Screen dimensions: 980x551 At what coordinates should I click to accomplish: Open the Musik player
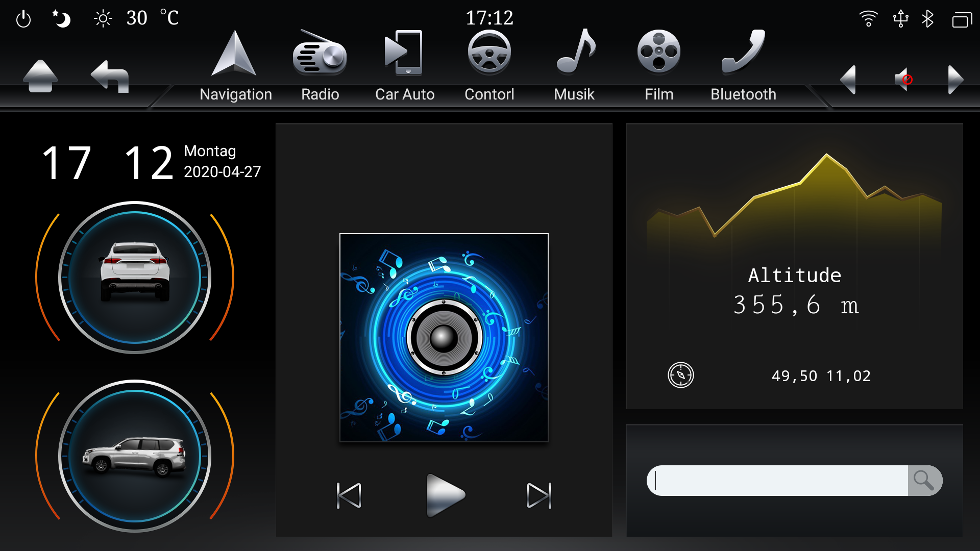(574, 66)
